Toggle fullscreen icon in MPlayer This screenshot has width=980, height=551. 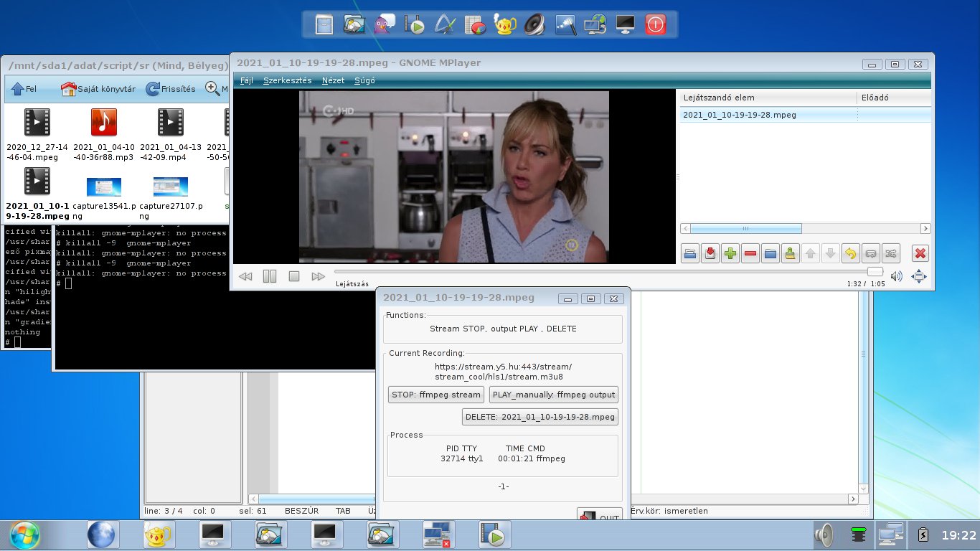(919, 276)
